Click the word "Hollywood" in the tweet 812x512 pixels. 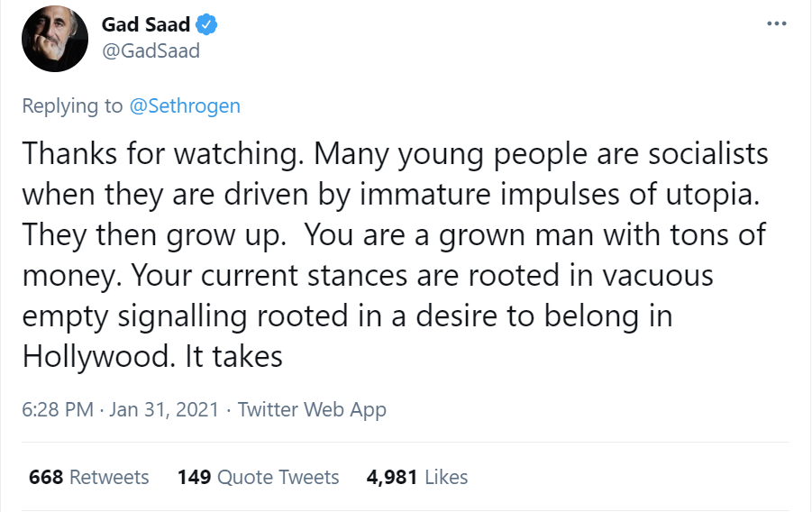coord(98,356)
